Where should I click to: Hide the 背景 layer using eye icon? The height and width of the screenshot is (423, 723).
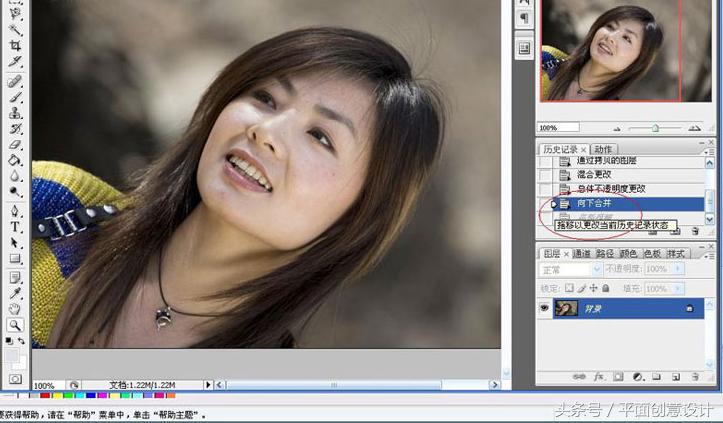[x=546, y=310]
